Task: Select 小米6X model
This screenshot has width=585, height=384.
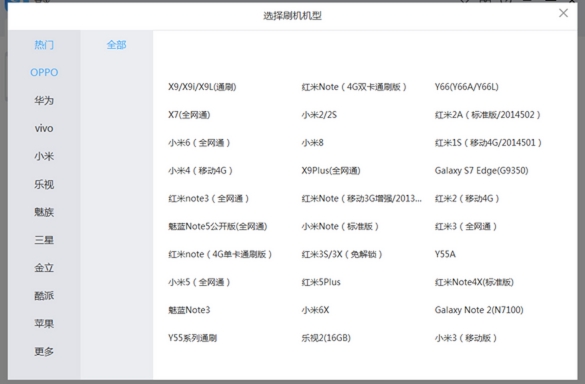Action: [x=315, y=310]
